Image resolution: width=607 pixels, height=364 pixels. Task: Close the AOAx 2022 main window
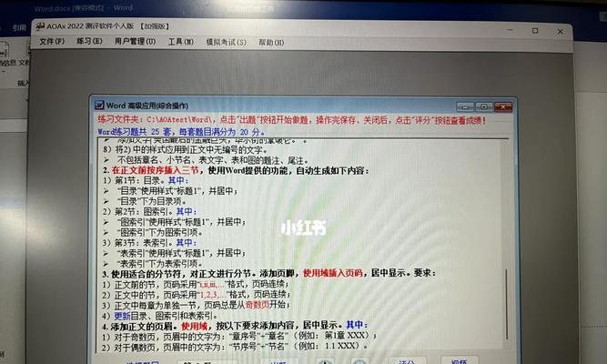click(x=560, y=31)
